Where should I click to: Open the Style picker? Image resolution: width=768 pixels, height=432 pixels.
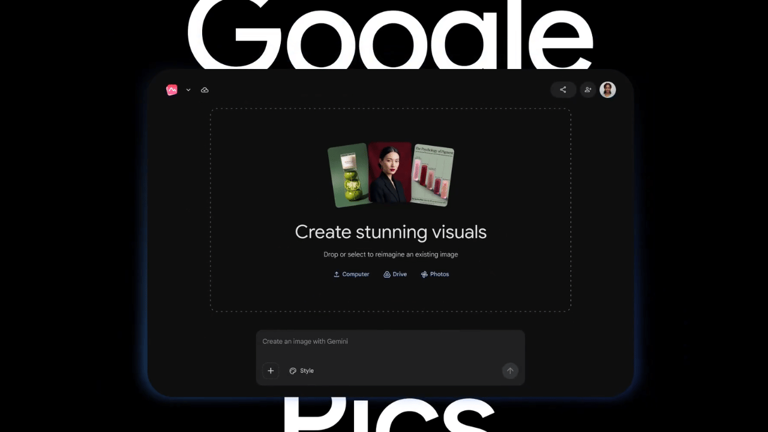click(301, 371)
